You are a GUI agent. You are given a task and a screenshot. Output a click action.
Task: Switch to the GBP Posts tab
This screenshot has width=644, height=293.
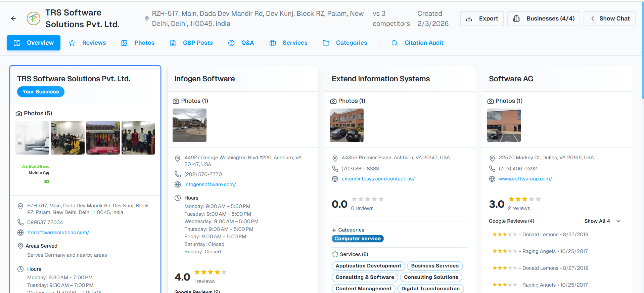coord(191,43)
